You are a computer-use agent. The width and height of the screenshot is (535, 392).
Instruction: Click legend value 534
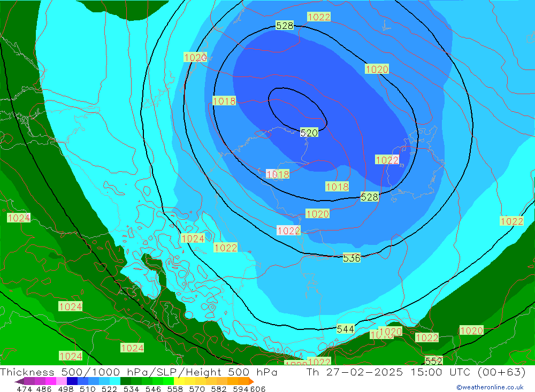pyautogui.click(x=131, y=389)
